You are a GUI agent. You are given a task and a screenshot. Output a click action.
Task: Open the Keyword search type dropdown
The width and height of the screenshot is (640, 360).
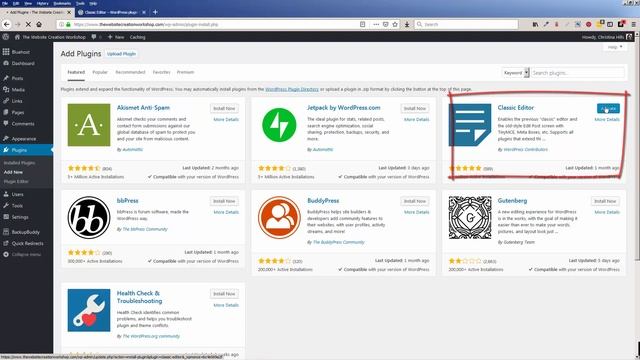click(x=516, y=73)
